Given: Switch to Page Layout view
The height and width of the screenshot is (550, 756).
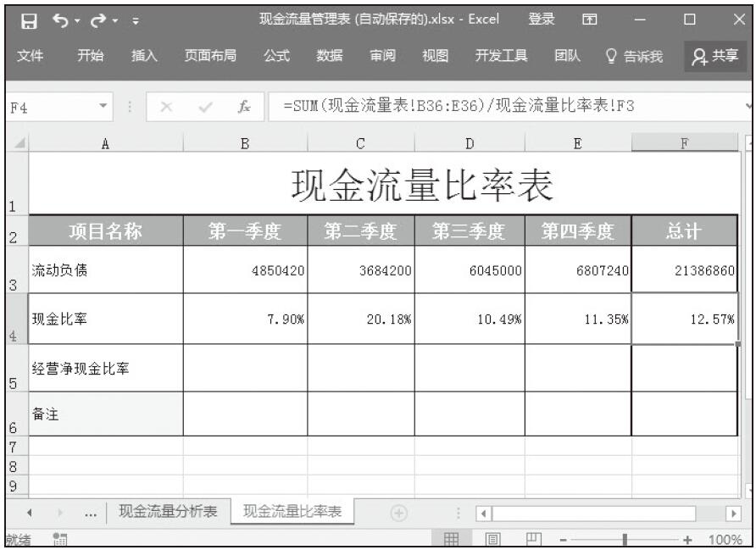Looking at the screenshot, I should tap(491, 539).
